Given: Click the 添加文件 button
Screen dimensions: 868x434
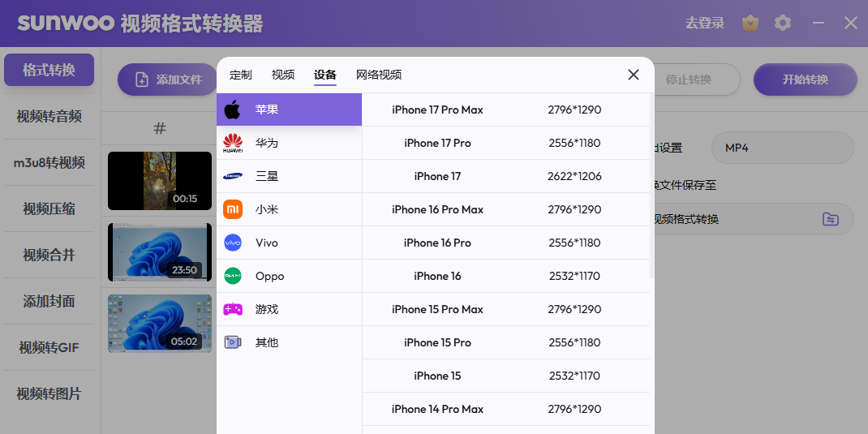Looking at the screenshot, I should (168, 79).
